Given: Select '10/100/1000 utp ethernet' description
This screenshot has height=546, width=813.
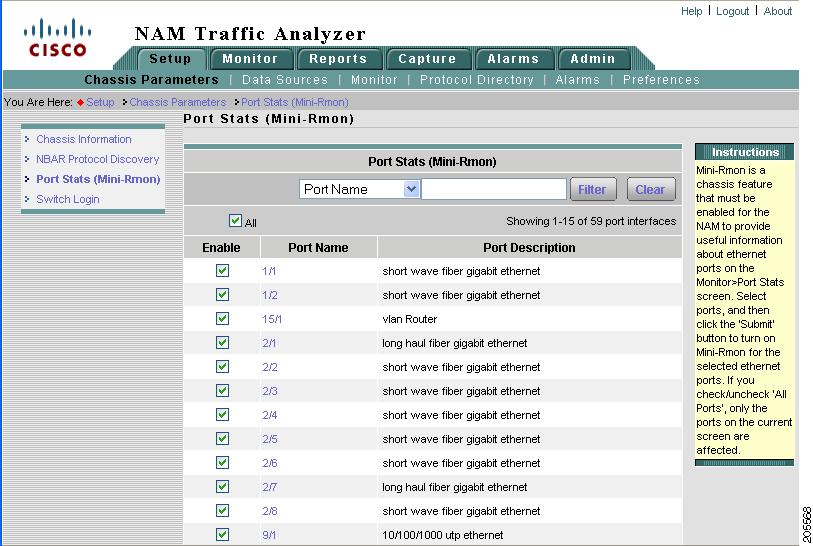Looking at the screenshot, I should (442, 535).
